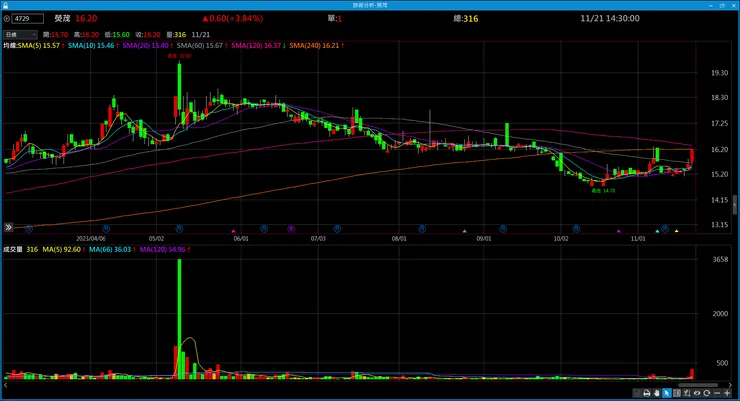Click the horizontal scrollbar thumb at bottom right
Viewport: 740px width, 401px height.
coord(699,385)
